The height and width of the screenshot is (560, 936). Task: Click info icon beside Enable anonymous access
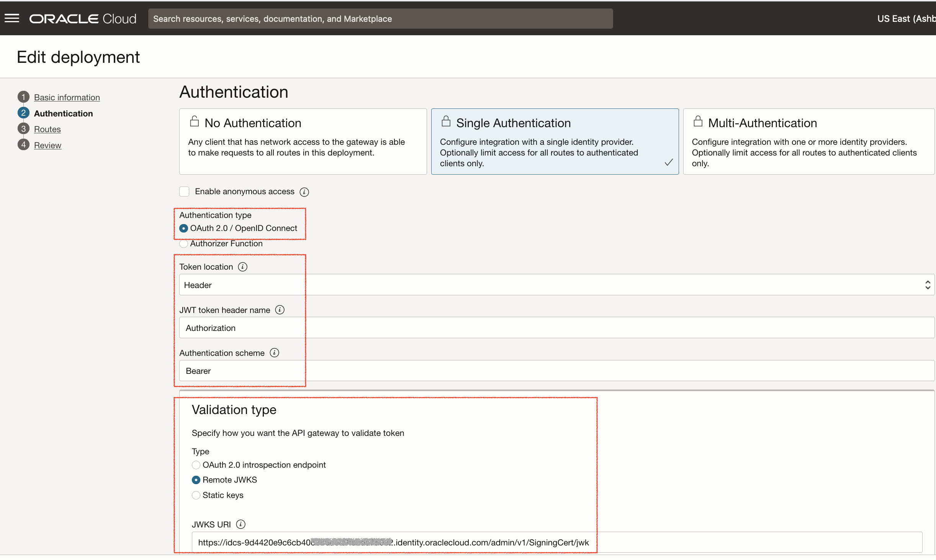(304, 192)
